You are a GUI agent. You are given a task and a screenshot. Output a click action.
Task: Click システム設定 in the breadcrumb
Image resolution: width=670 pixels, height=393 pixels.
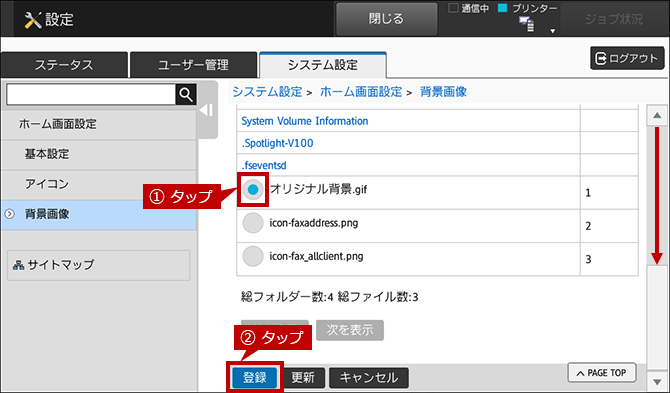[x=267, y=92]
